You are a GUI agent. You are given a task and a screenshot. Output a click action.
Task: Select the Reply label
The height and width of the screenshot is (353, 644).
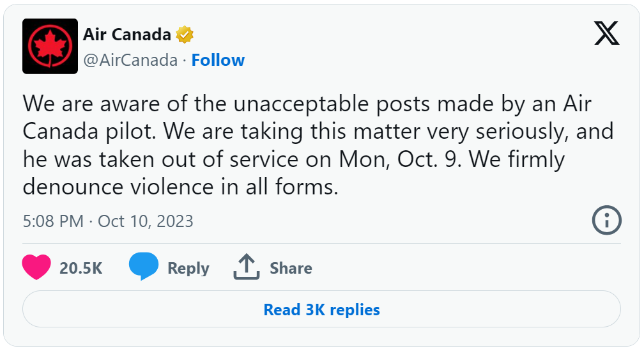[x=188, y=269]
